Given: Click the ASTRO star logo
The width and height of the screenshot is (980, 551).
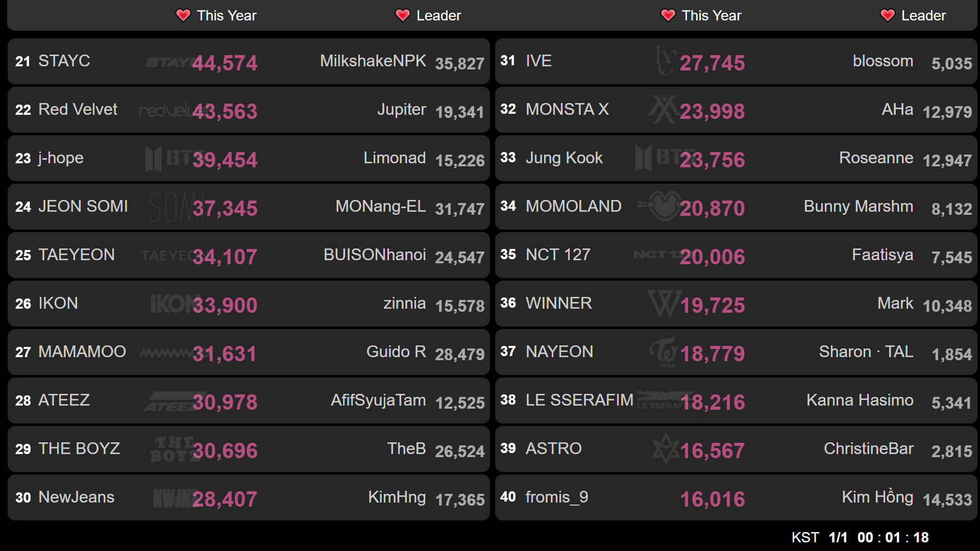Looking at the screenshot, I should point(666,449).
